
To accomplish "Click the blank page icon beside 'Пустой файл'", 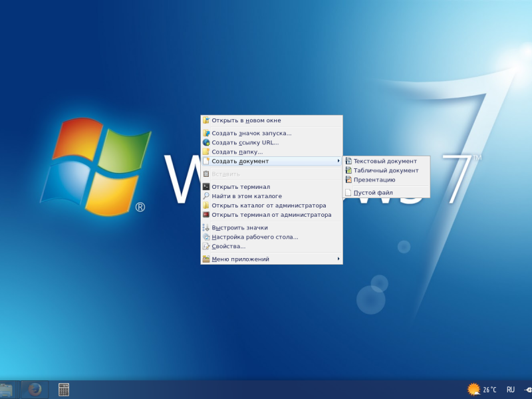I will click(x=348, y=193).
